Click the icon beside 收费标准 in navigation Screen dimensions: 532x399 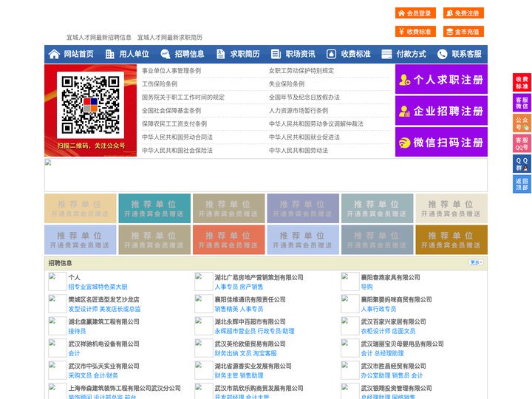click(331, 54)
